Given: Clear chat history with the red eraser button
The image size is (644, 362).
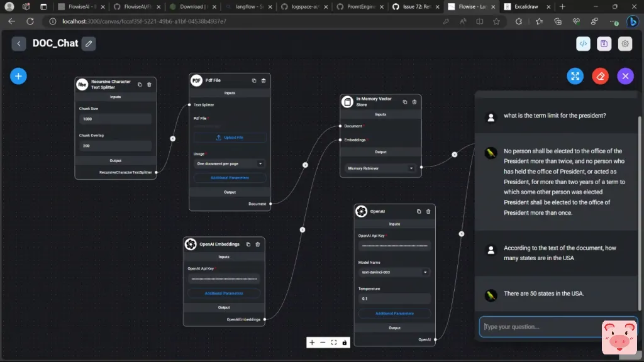Looking at the screenshot, I should coord(600,76).
